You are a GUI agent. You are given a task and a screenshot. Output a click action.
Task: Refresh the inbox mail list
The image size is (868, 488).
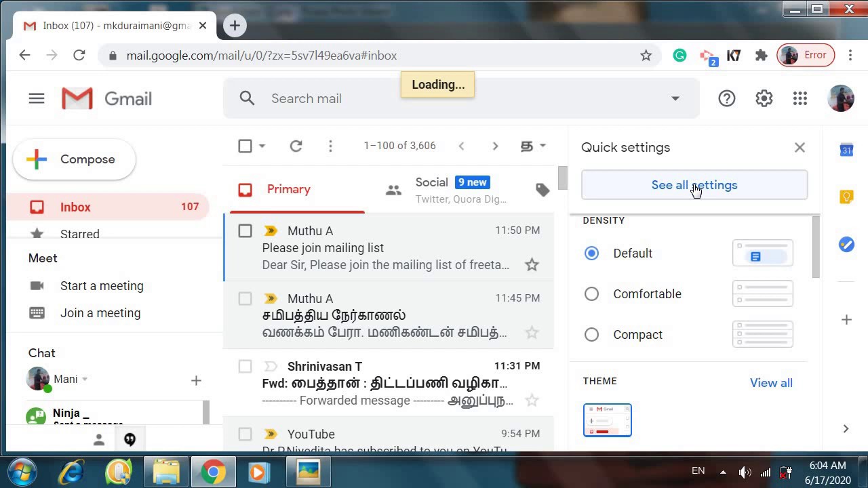296,146
